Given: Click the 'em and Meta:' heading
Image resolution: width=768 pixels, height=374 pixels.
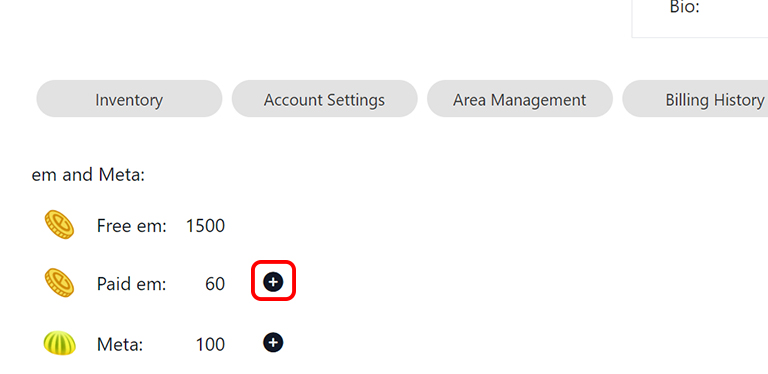Looking at the screenshot, I should click(88, 175).
